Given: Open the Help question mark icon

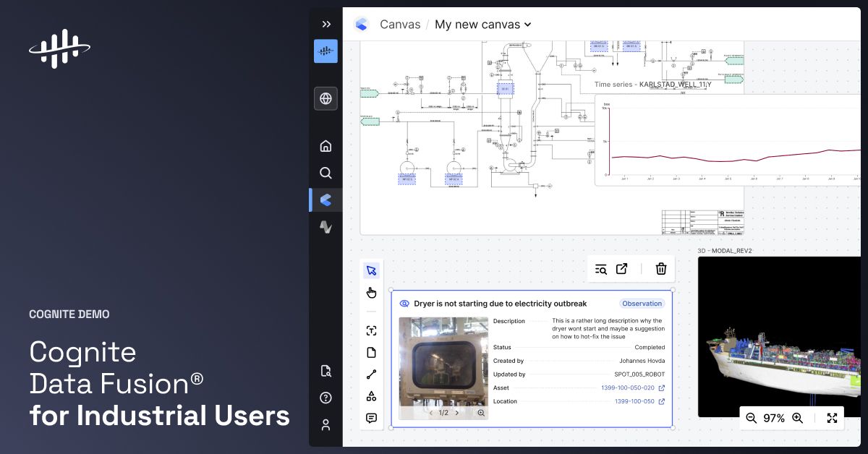Looking at the screenshot, I should (325, 398).
